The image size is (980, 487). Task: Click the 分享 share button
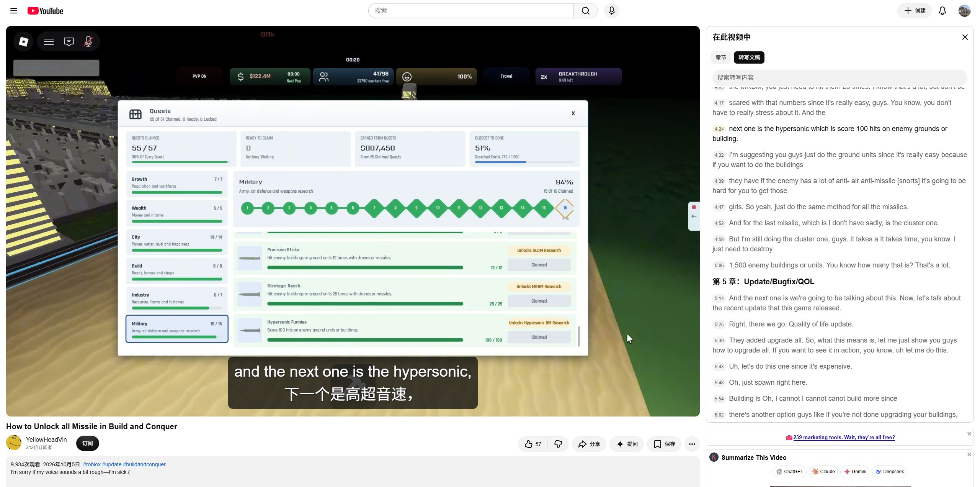pyautogui.click(x=589, y=444)
